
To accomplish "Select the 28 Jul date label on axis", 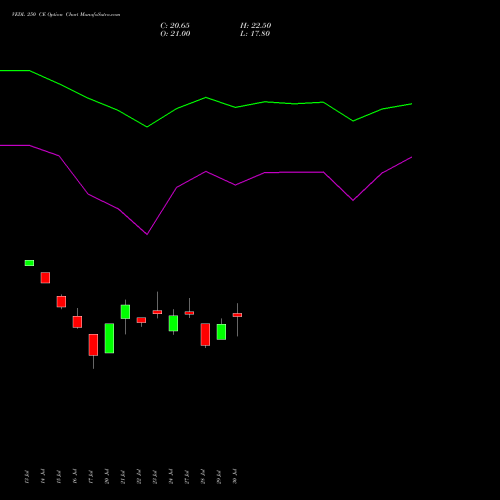I will (203, 477).
